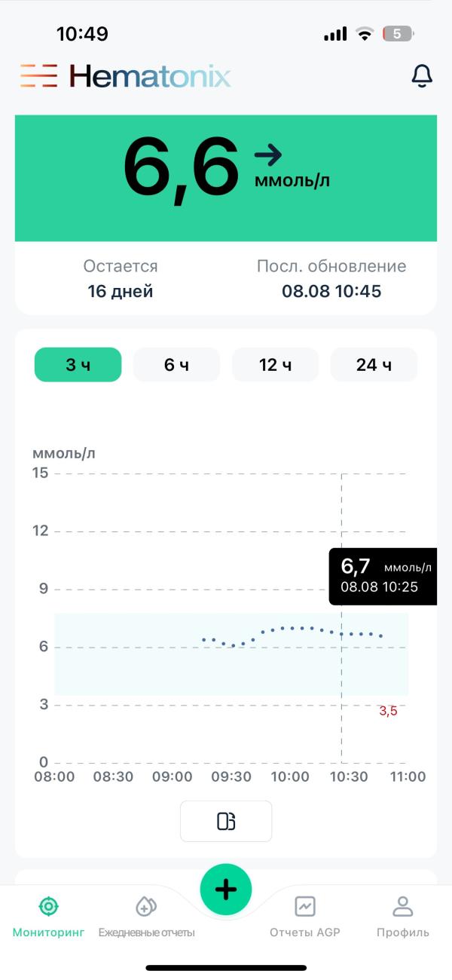The height and width of the screenshot is (980, 452).
Task: Select the 12 ч time range
Action: [275, 365]
